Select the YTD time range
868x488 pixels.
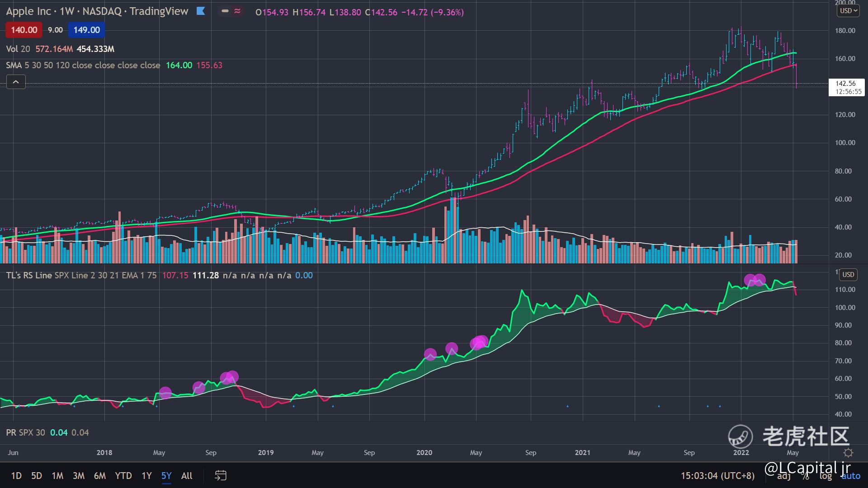click(x=123, y=475)
